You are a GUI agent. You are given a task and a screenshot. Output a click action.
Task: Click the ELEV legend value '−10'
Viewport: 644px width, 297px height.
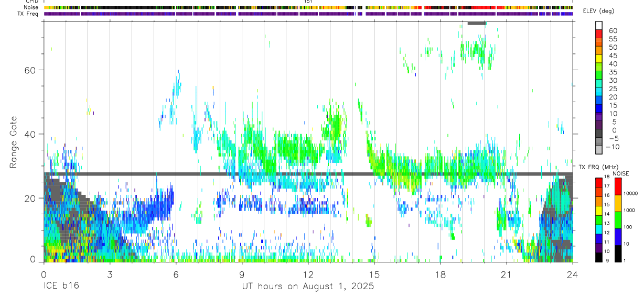pyautogui.click(x=613, y=147)
